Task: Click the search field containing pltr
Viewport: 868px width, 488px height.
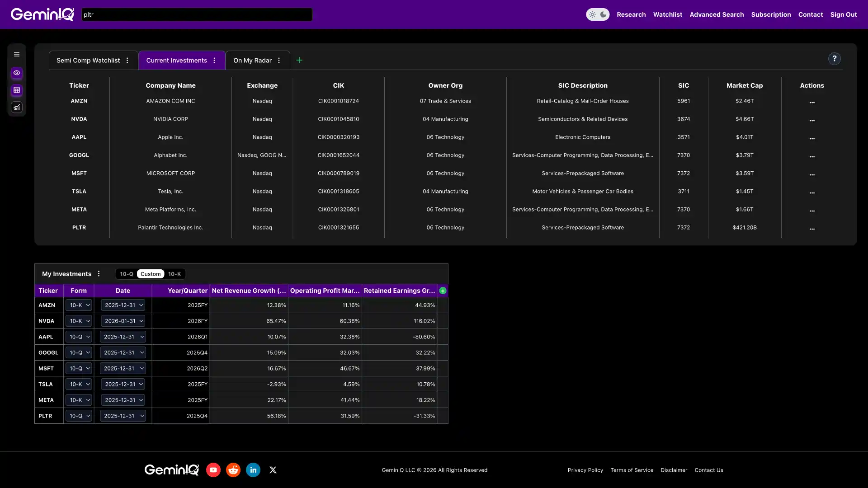Action: [x=197, y=14]
